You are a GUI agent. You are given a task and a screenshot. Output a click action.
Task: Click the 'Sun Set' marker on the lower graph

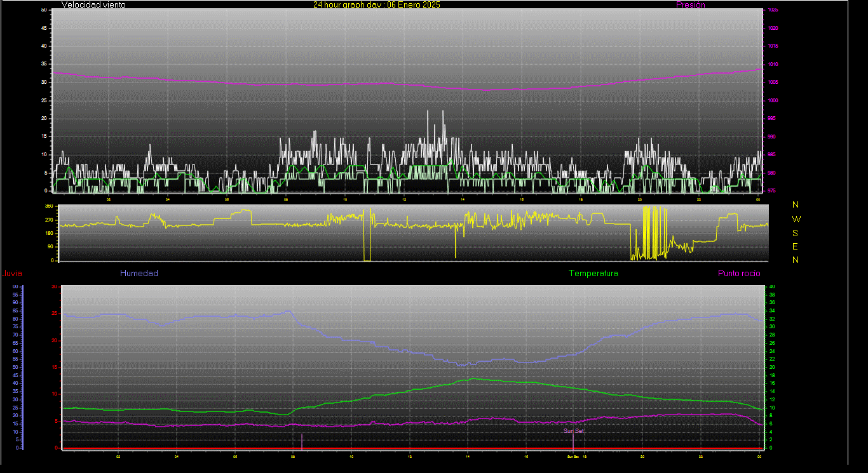click(573, 430)
